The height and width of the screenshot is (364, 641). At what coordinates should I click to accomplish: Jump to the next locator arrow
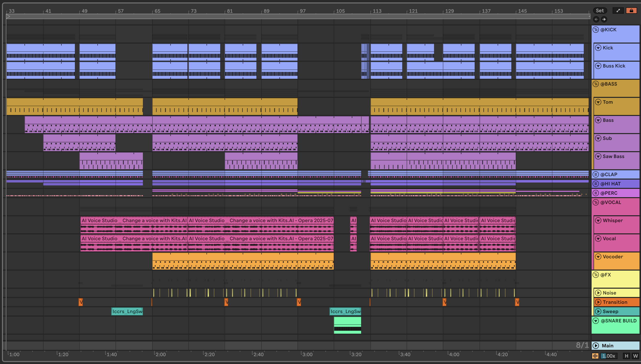click(x=604, y=19)
